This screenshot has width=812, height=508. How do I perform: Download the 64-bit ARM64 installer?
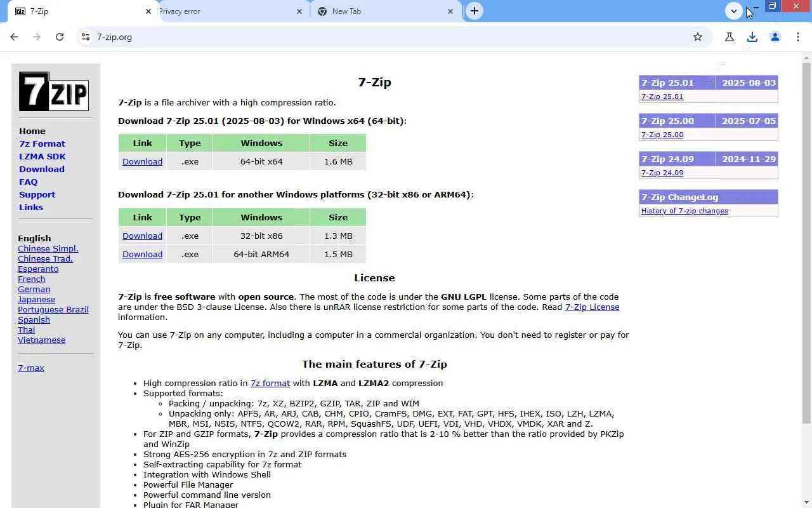pos(142,254)
